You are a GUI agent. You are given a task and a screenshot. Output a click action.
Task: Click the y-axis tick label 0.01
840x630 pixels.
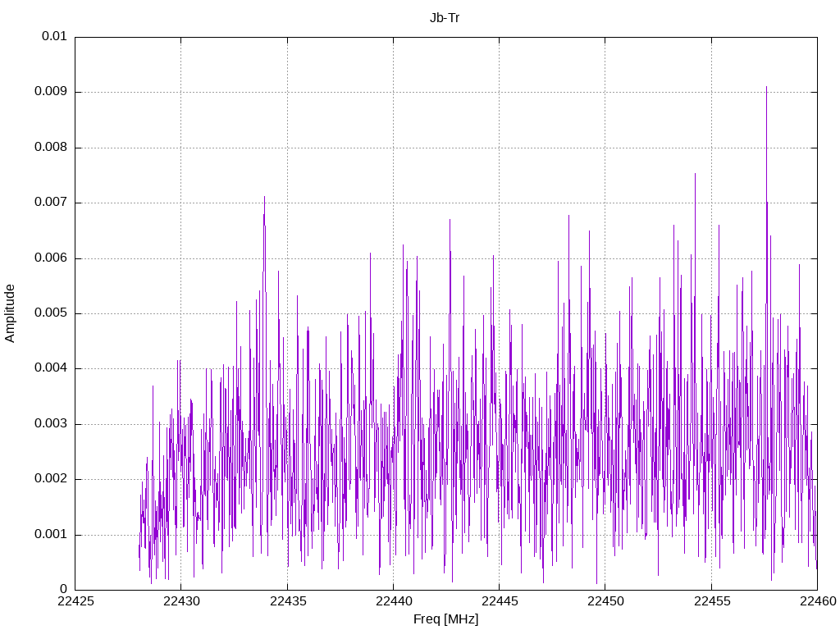click(x=55, y=36)
